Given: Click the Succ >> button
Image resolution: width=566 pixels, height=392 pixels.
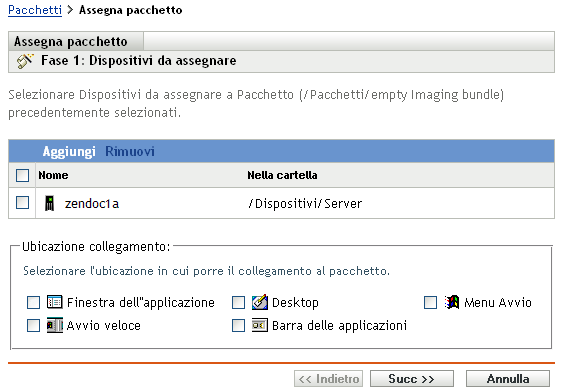Looking at the screenshot, I should 412,379.
